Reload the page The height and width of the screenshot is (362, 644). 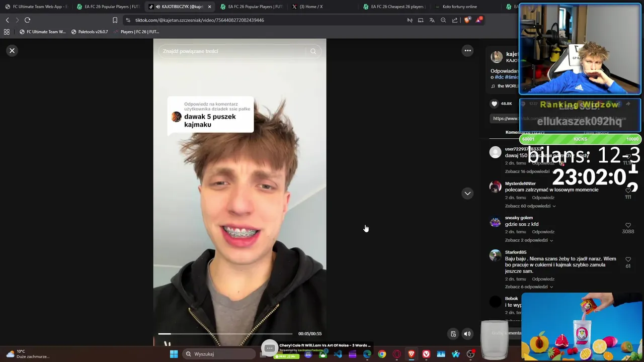[x=28, y=20]
